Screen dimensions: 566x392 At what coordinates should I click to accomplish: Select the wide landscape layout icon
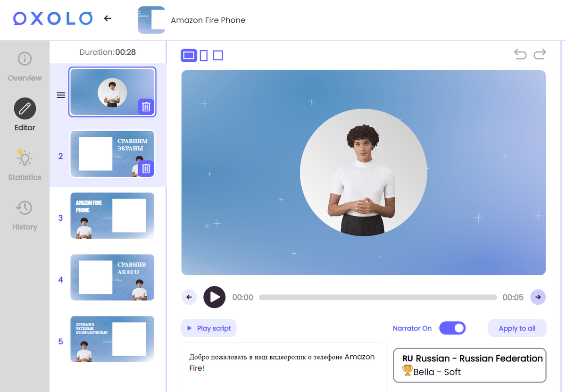(189, 55)
